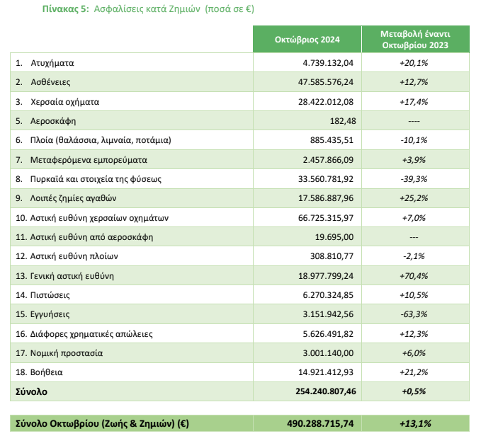Click the +13,1% grand total change
Screen dimensions: 481x448
coord(415,424)
